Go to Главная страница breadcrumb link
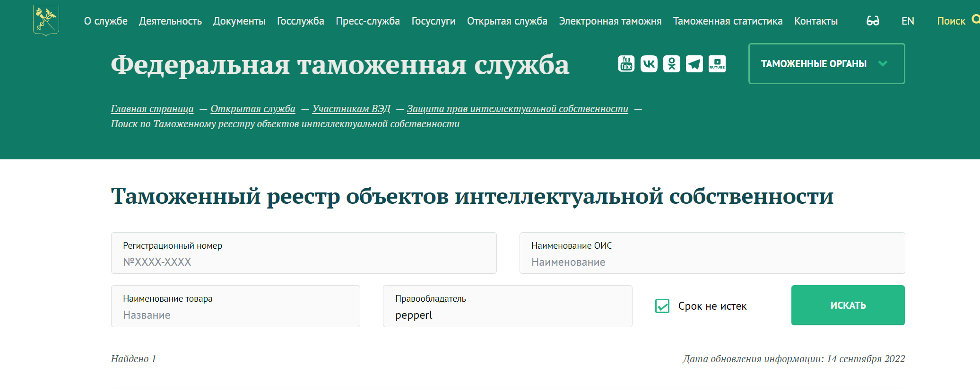980x392 pixels. pos(152,109)
